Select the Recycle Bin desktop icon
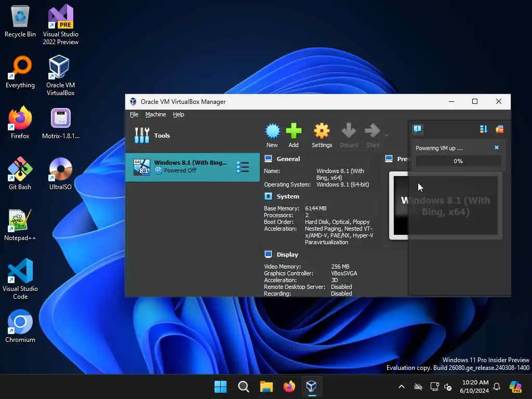 [x=20, y=21]
